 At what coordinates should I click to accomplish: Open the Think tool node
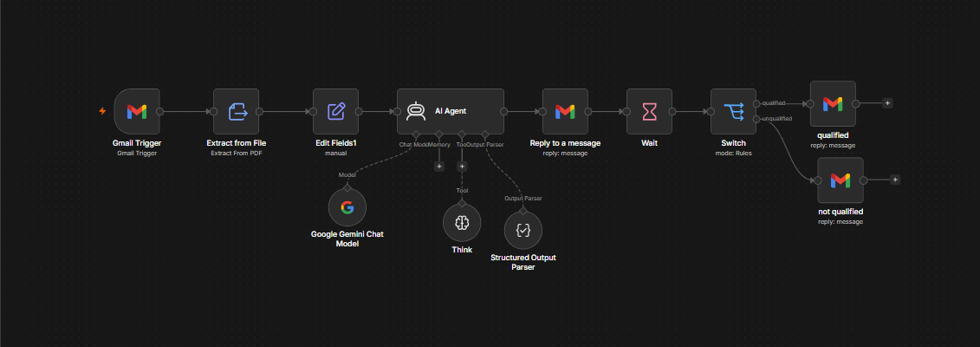tap(462, 223)
